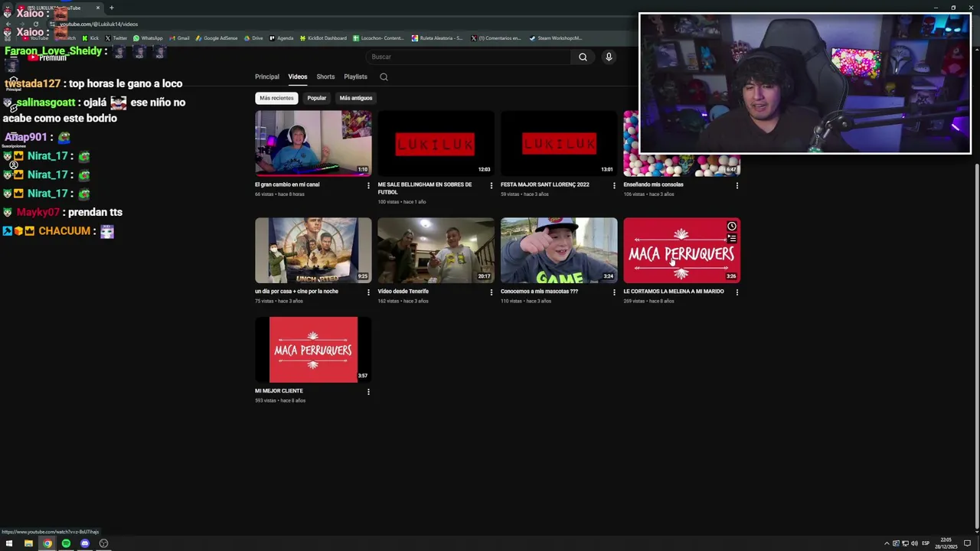Click the volume icon in system tray
The image size is (980, 551).
[914, 543]
